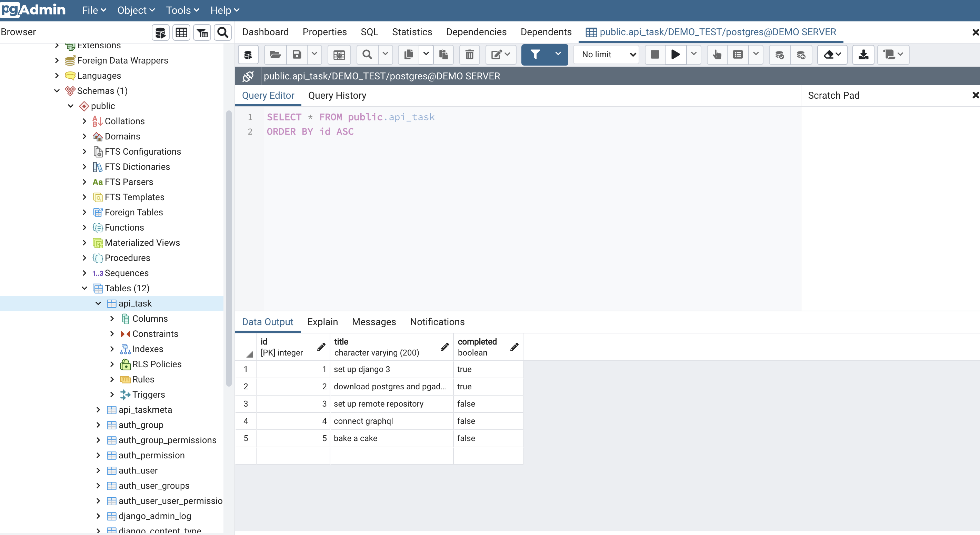
Task: Click the Search Objects icon in Browser
Action: tap(222, 32)
